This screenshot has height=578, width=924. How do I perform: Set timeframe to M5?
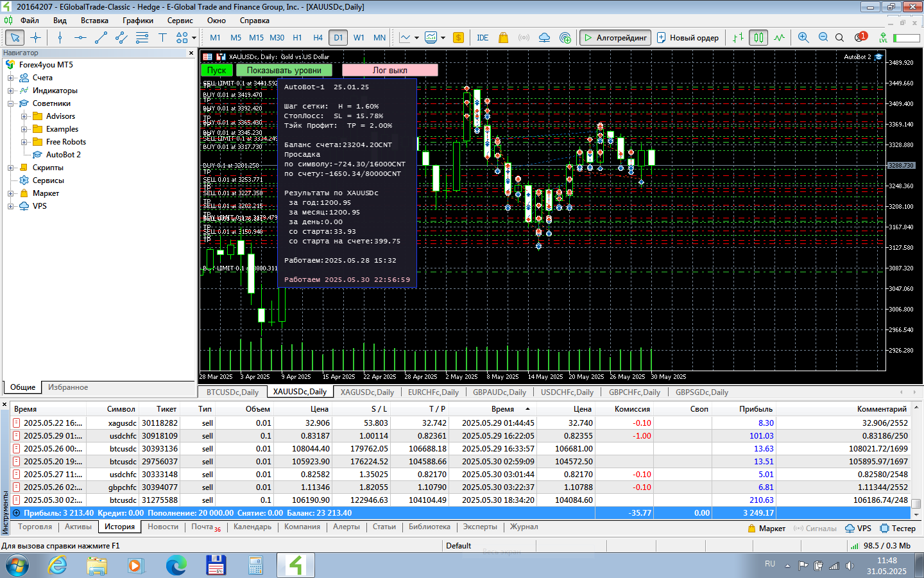pos(235,38)
